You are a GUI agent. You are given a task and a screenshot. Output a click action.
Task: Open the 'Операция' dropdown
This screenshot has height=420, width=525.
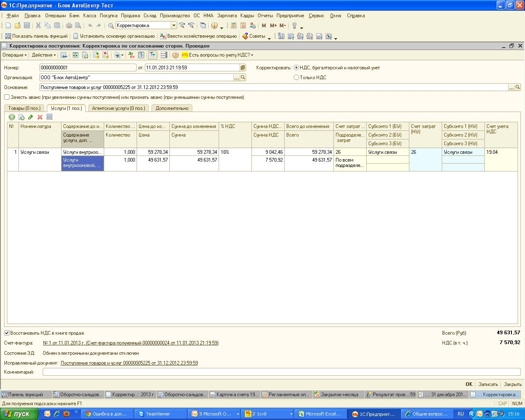(15, 55)
